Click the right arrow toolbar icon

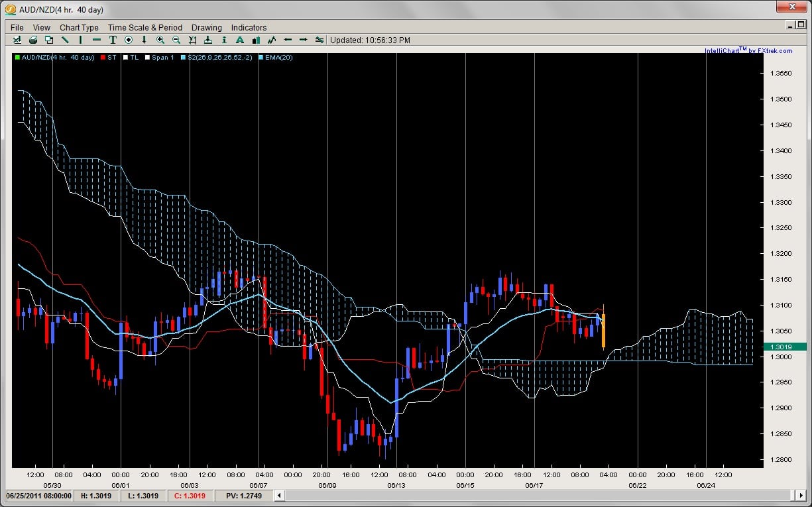(304, 40)
